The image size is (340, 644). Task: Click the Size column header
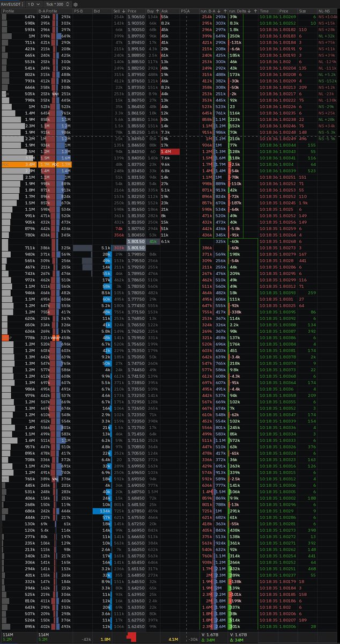307,11
